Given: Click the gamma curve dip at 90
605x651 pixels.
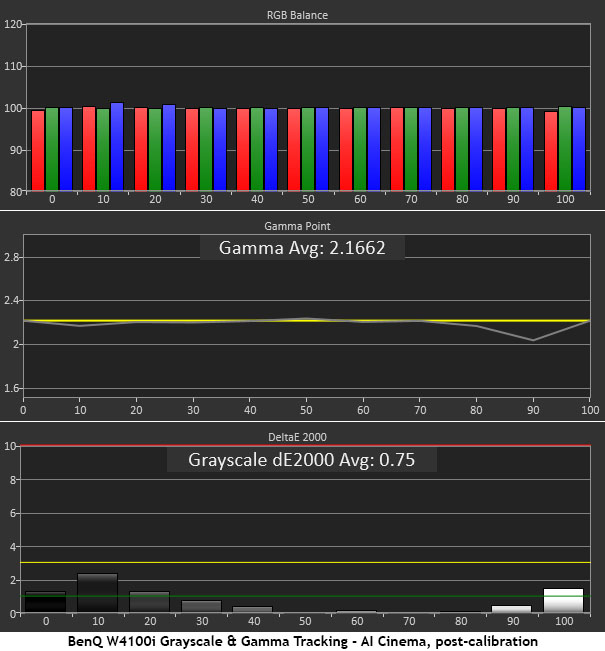Looking at the screenshot, I should [532, 340].
